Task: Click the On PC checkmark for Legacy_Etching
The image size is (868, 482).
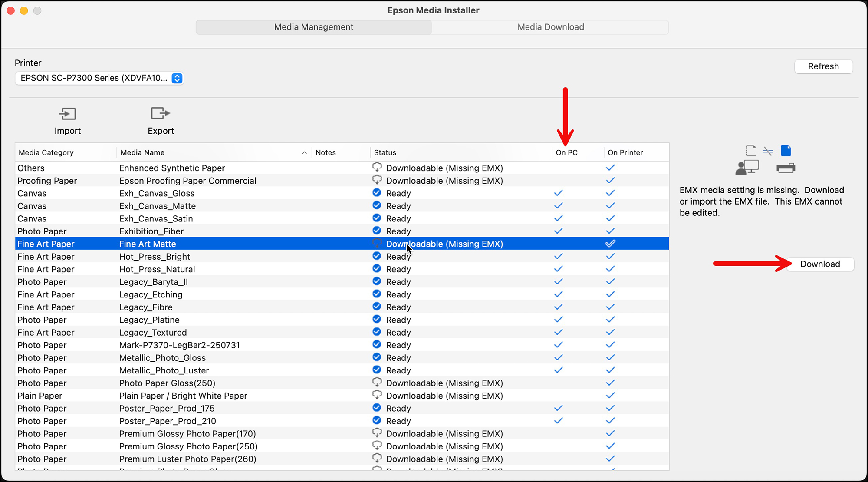Action: [559, 294]
